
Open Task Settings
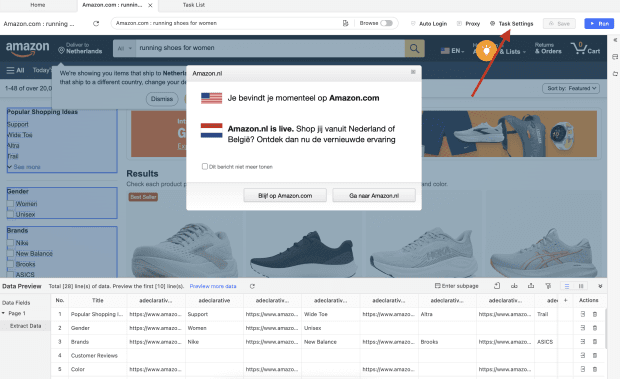pos(512,24)
